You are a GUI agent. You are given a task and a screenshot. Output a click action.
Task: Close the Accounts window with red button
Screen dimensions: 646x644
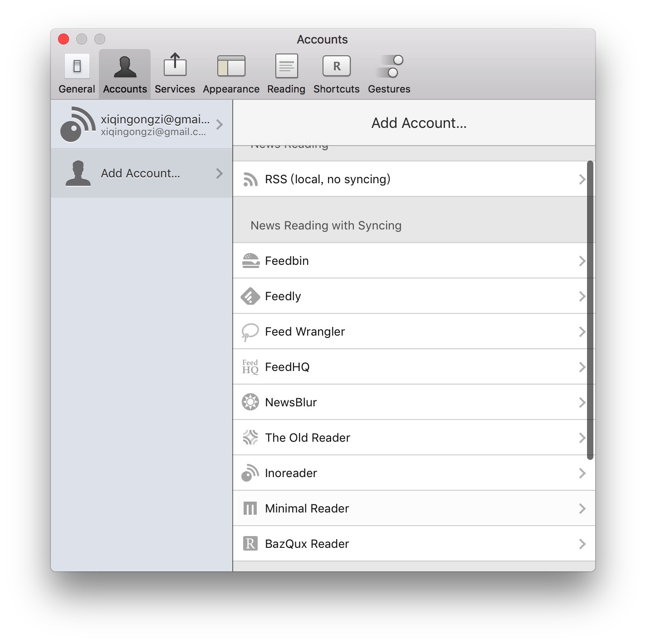pos(64,39)
